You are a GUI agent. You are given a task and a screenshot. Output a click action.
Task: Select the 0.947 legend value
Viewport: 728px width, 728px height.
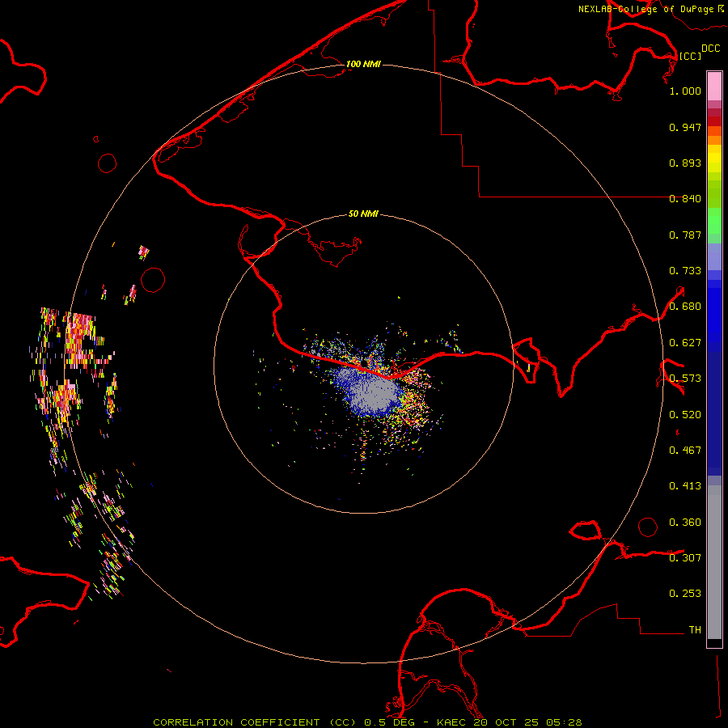[x=685, y=127]
